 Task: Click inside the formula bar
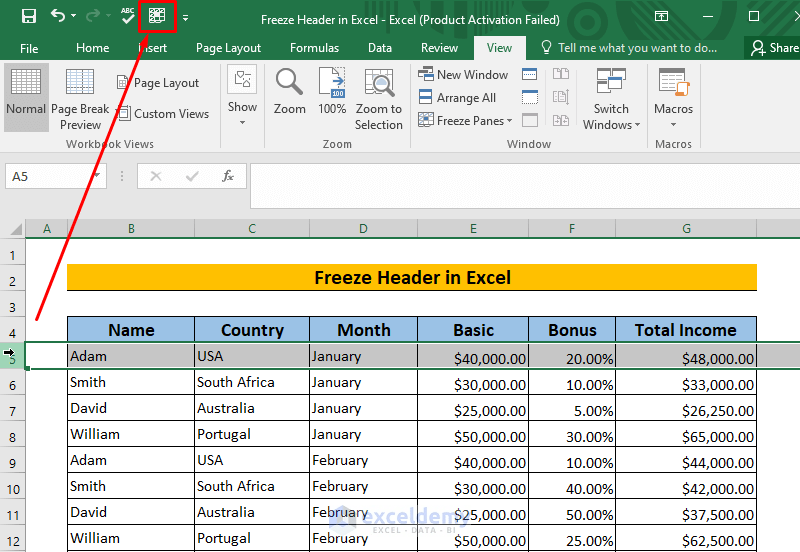click(524, 186)
